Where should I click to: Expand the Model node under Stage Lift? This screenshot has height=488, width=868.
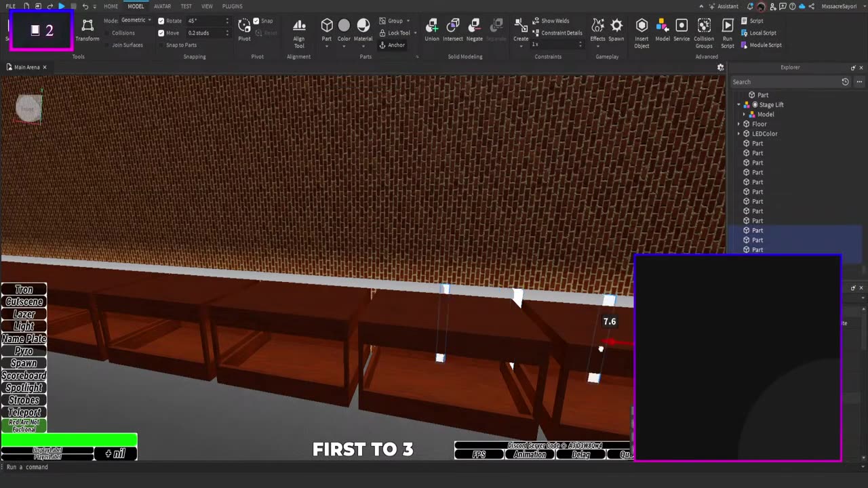(x=744, y=115)
